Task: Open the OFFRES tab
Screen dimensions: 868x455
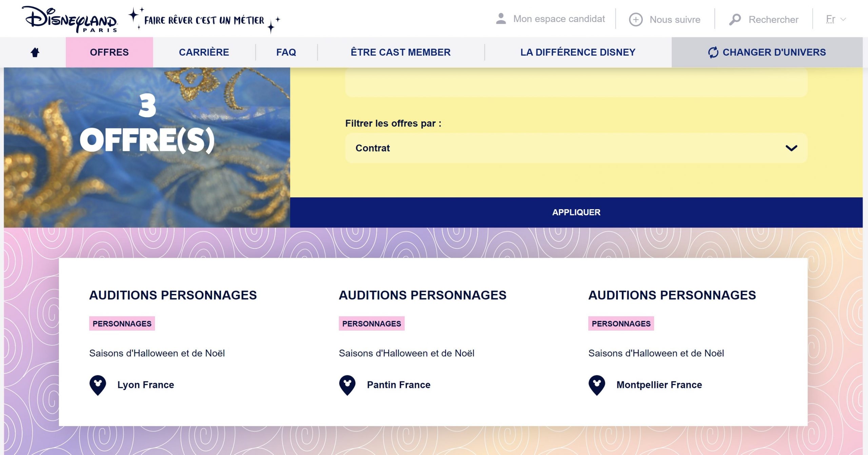Action: 109,52
